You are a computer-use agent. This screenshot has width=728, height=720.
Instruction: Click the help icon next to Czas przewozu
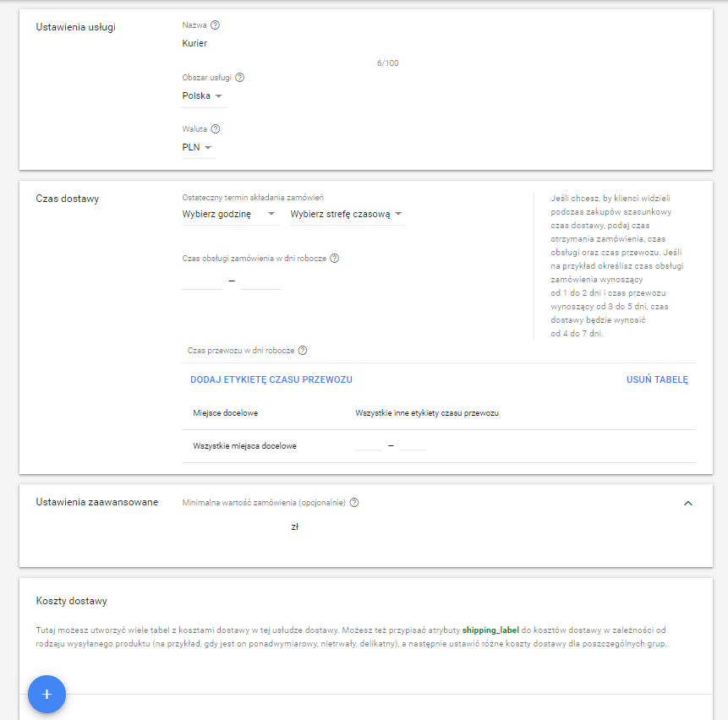pos(304,349)
